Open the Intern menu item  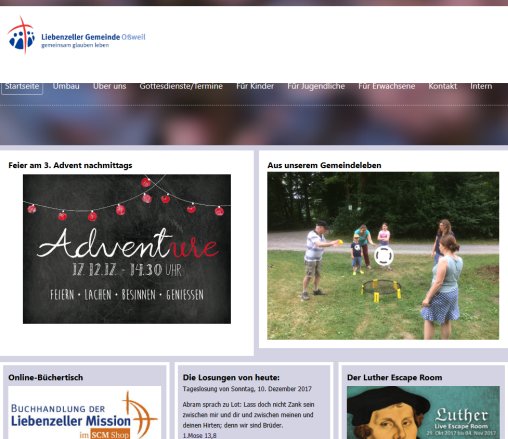pos(481,86)
